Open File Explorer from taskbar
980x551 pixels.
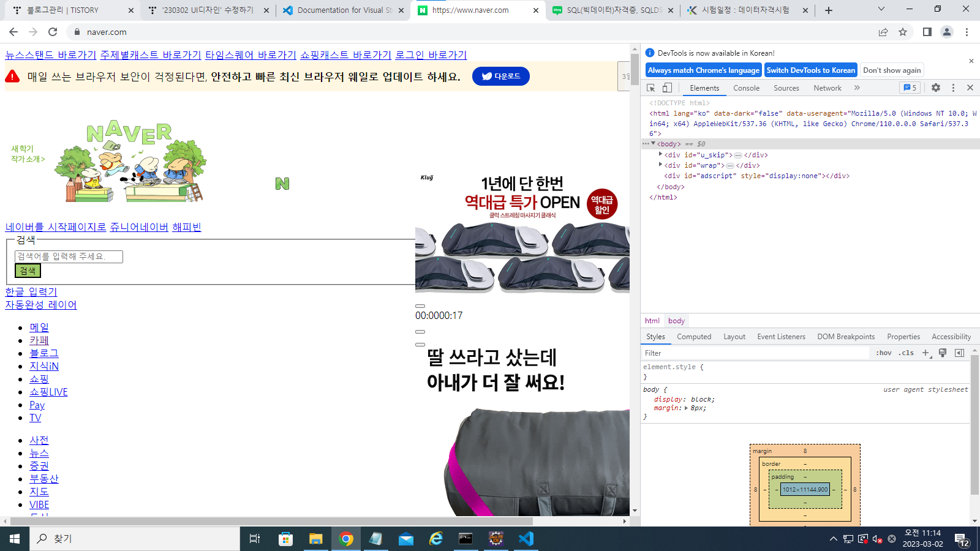315,539
